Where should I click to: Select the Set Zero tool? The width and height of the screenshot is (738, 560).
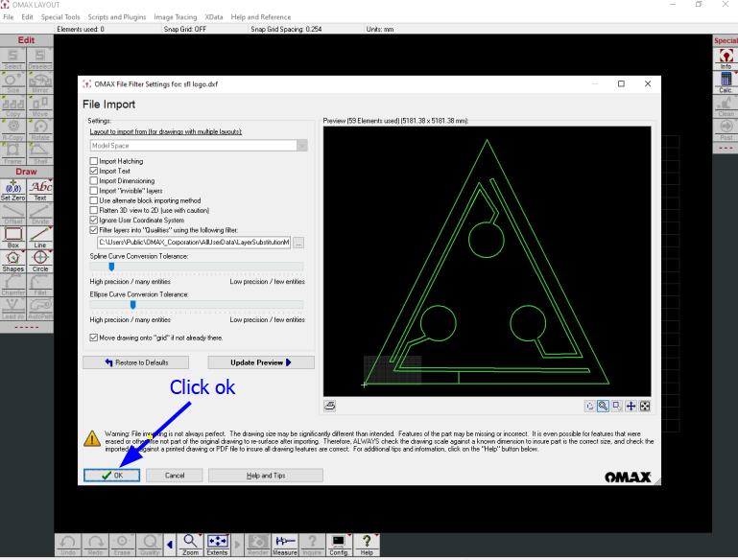coord(13,191)
